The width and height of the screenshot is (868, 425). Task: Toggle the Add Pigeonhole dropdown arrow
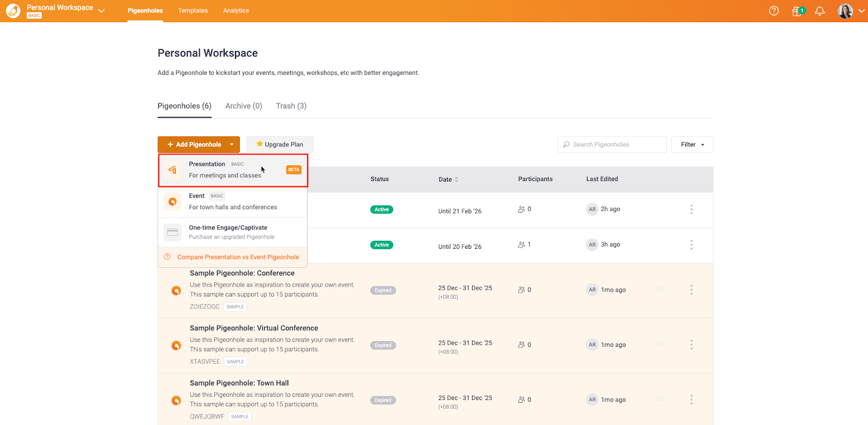point(232,145)
